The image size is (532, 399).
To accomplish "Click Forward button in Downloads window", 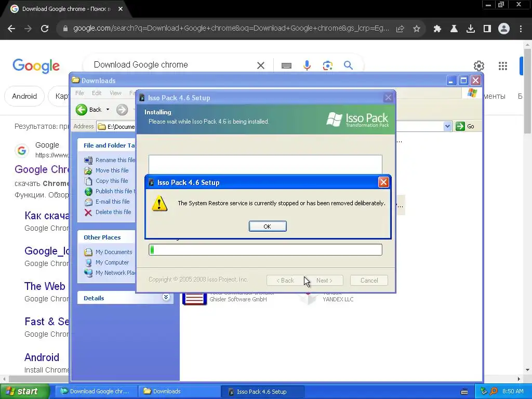I will [x=122, y=110].
